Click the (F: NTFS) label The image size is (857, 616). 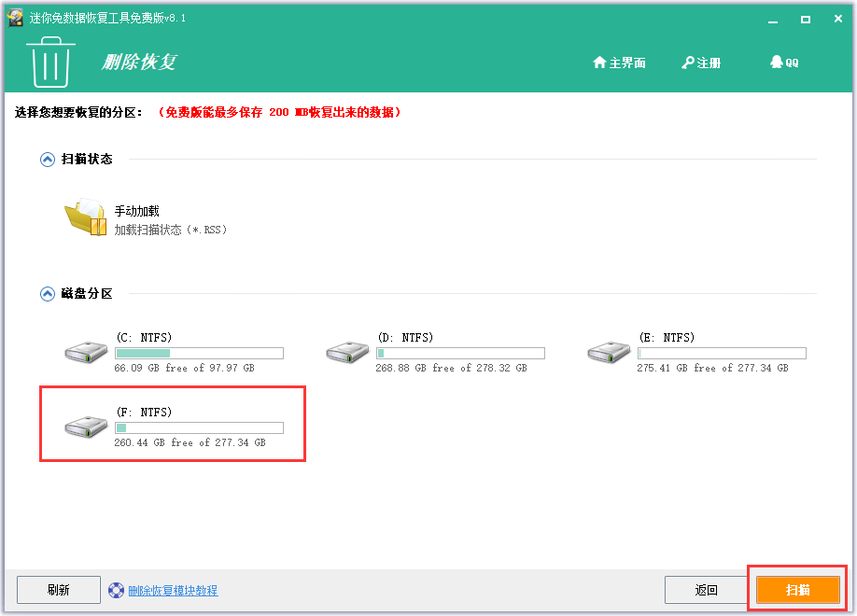coord(145,413)
